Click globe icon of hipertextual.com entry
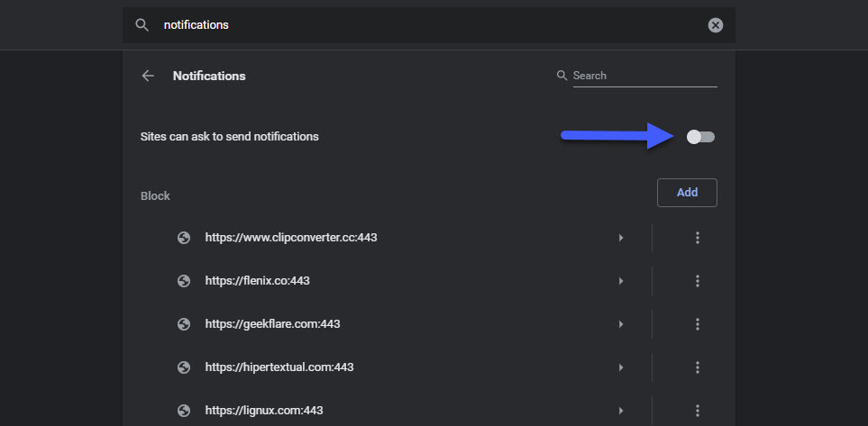The height and width of the screenshot is (426, 868). click(x=184, y=367)
